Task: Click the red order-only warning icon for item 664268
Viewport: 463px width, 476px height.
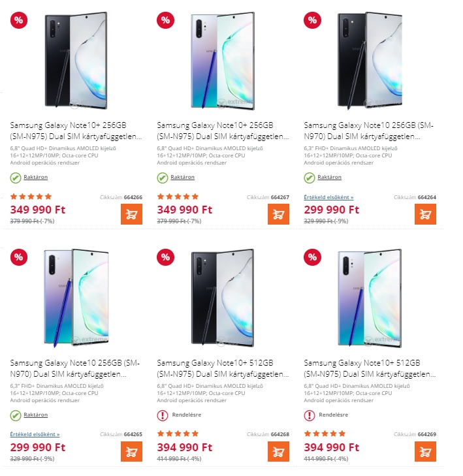Action: point(162,415)
